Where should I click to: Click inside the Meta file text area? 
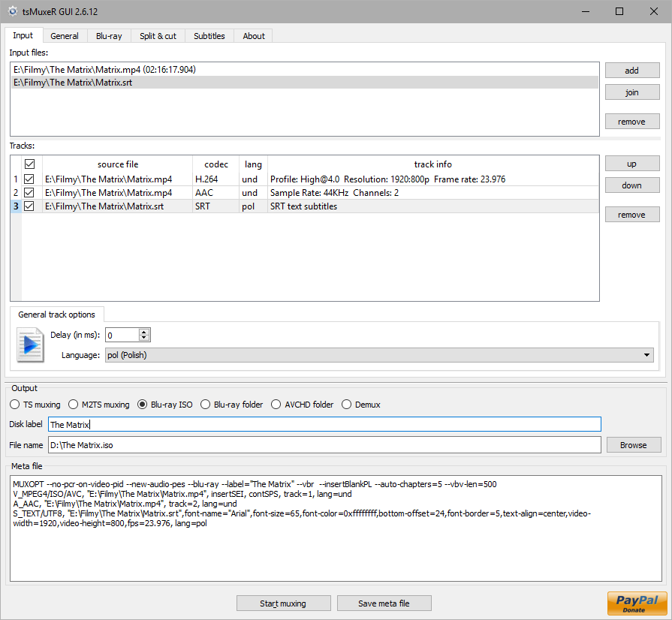pos(336,528)
